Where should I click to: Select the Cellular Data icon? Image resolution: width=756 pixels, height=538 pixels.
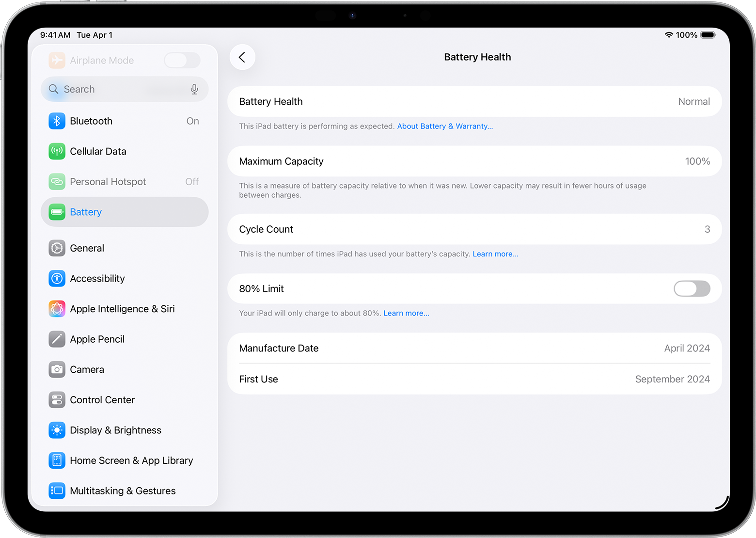(x=57, y=151)
